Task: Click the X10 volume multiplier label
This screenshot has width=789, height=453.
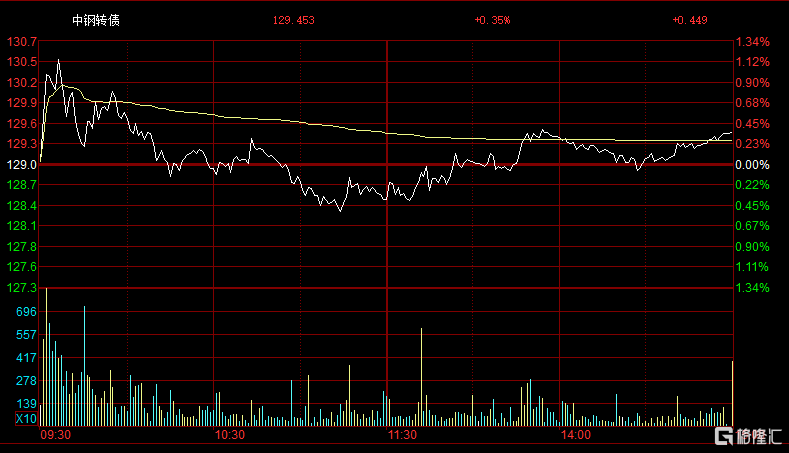Action: pyautogui.click(x=26, y=419)
